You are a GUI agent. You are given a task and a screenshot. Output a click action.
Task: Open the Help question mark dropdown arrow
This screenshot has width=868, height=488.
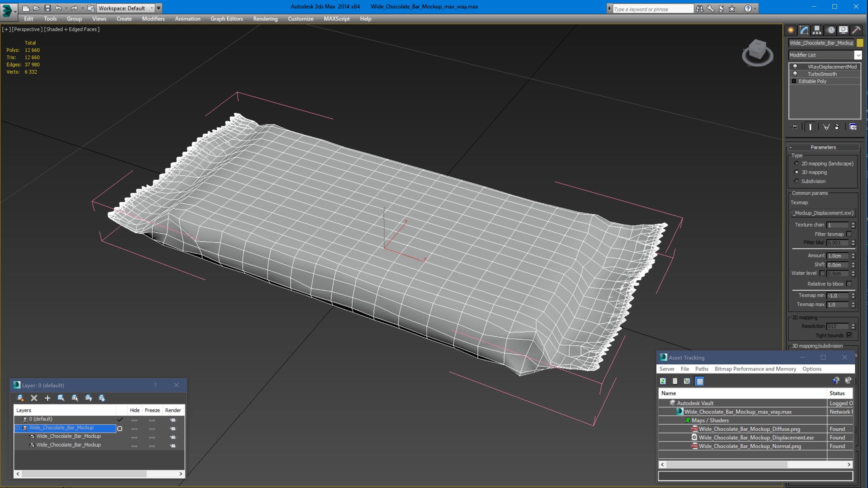click(x=755, y=9)
